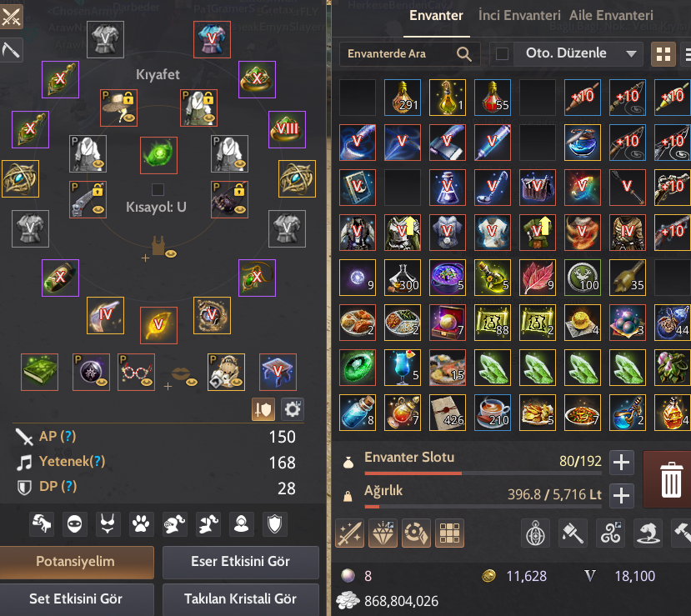Viewport: 691px width, 616px height.
Task: Open the diamond crystal transfusion icon
Action: pos(383,533)
